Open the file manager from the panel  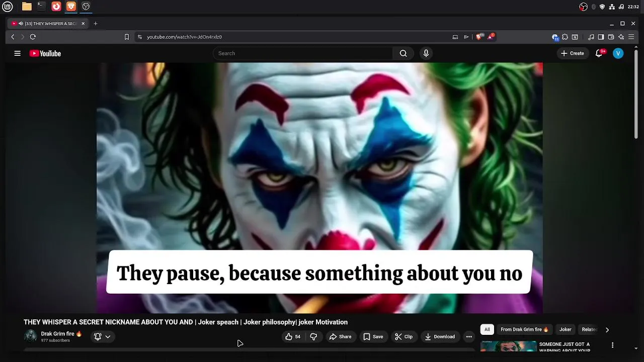pos(27,7)
